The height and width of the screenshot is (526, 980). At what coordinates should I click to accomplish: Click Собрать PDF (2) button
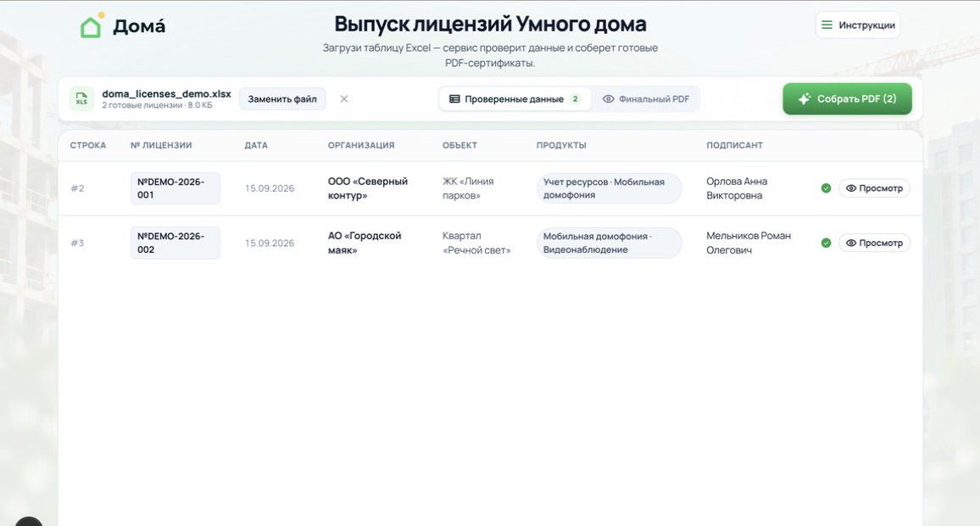tap(847, 98)
